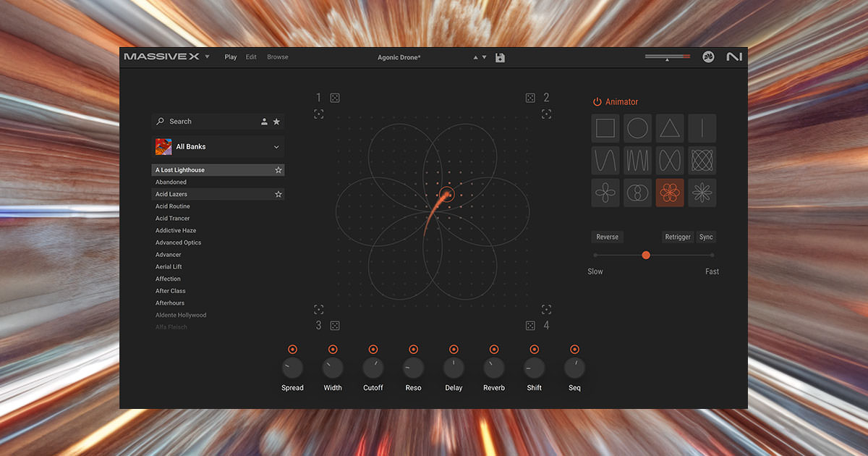Select the single sine wave Animator shape
Image resolution: width=868 pixels, height=456 pixels.
(x=605, y=160)
